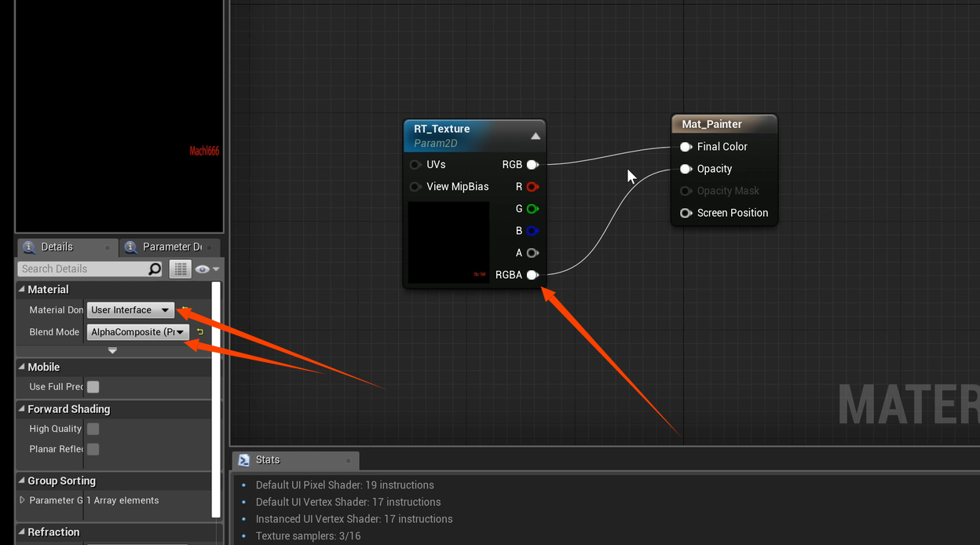Click the green G channel pin
980x545 pixels.
click(x=532, y=208)
